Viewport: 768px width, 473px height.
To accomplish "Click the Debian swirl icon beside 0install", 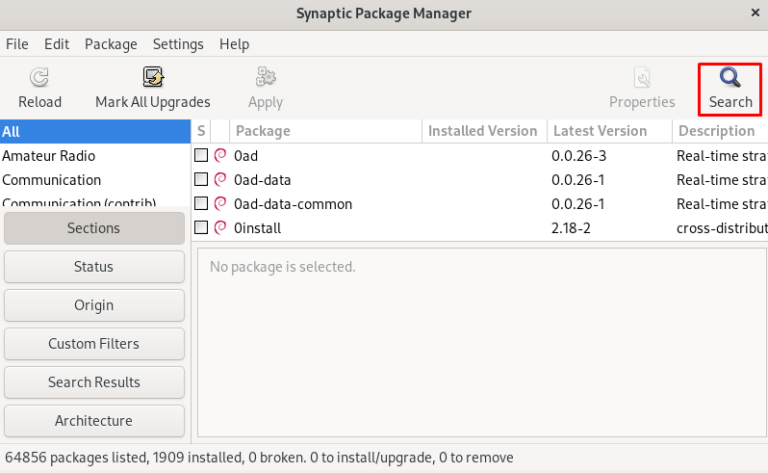I will click(x=221, y=228).
